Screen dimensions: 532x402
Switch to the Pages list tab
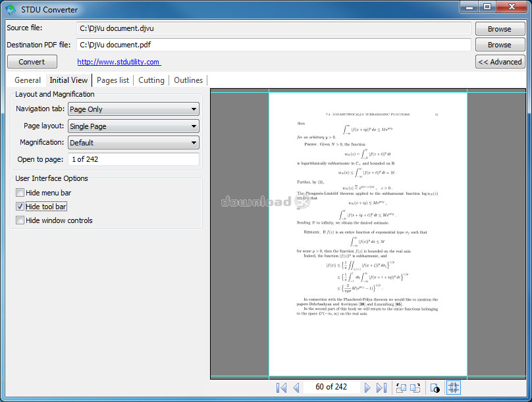(x=113, y=80)
